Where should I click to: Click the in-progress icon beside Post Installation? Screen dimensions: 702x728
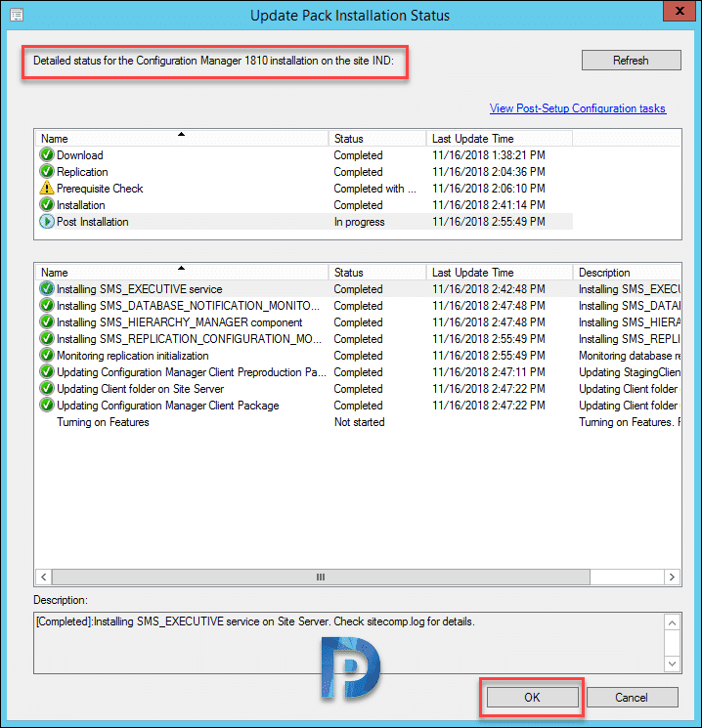click(47, 222)
